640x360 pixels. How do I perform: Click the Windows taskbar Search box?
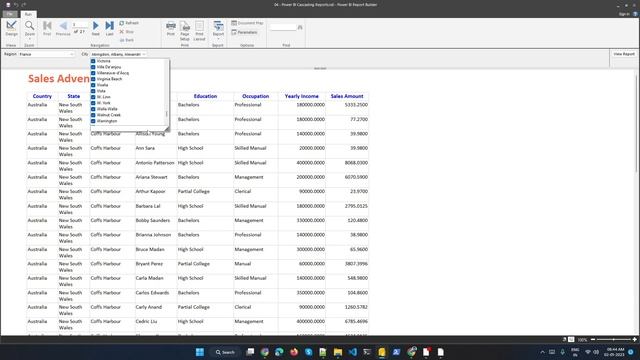[x=225, y=352]
